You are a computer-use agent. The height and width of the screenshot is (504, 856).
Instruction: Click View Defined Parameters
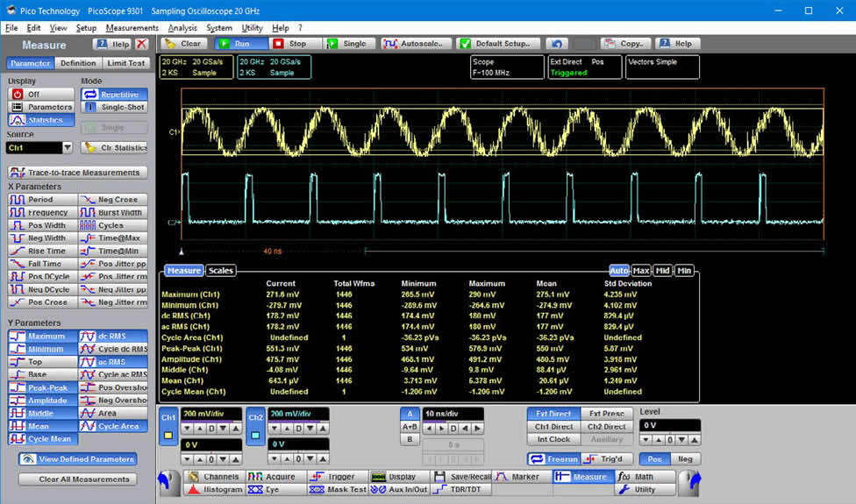(x=77, y=459)
